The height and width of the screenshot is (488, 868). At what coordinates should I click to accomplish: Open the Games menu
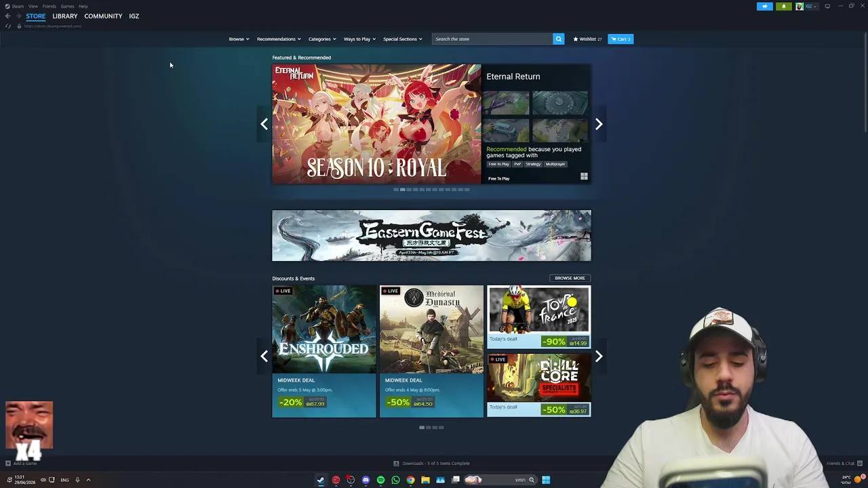click(67, 6)
